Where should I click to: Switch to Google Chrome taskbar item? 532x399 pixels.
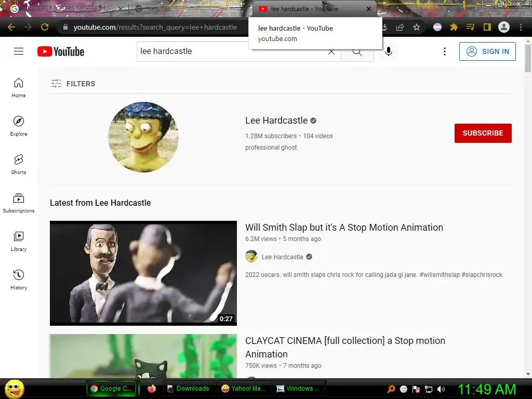[x=111, y=389]
